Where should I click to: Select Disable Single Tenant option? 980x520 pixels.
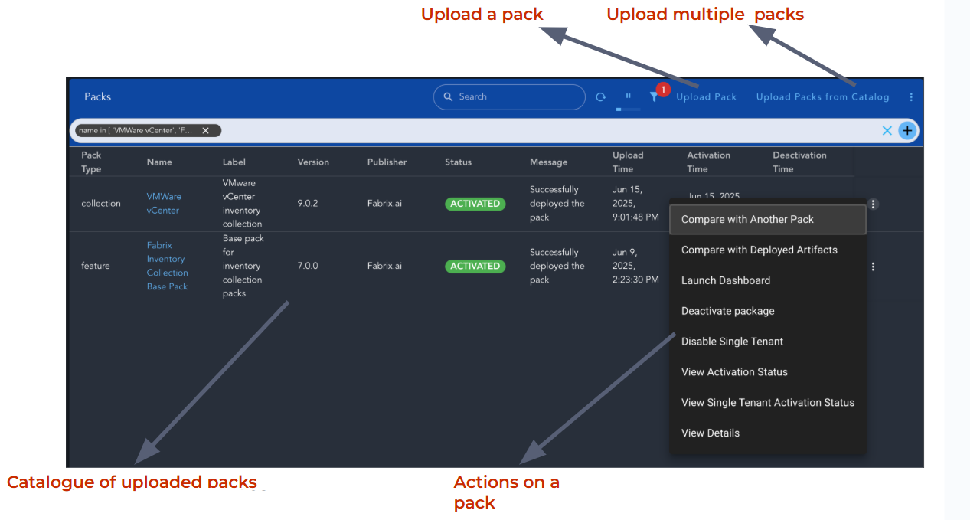[x=732, y=342]
